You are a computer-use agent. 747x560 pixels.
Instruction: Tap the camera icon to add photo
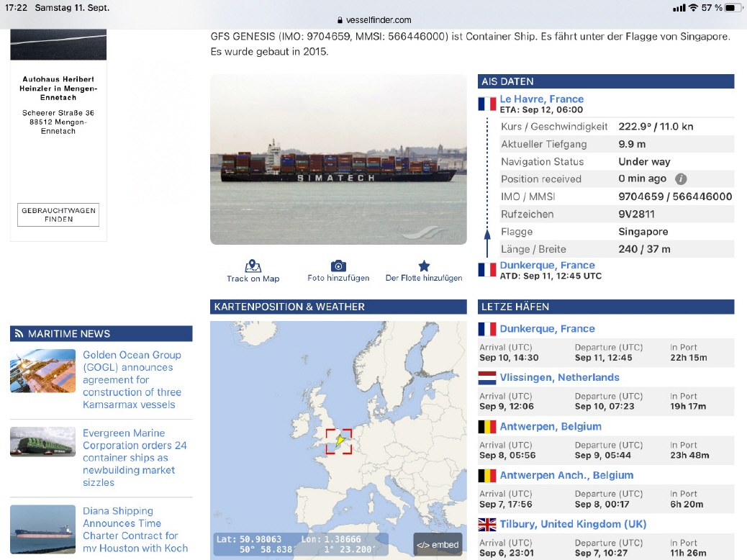click(x=338, y=266)
